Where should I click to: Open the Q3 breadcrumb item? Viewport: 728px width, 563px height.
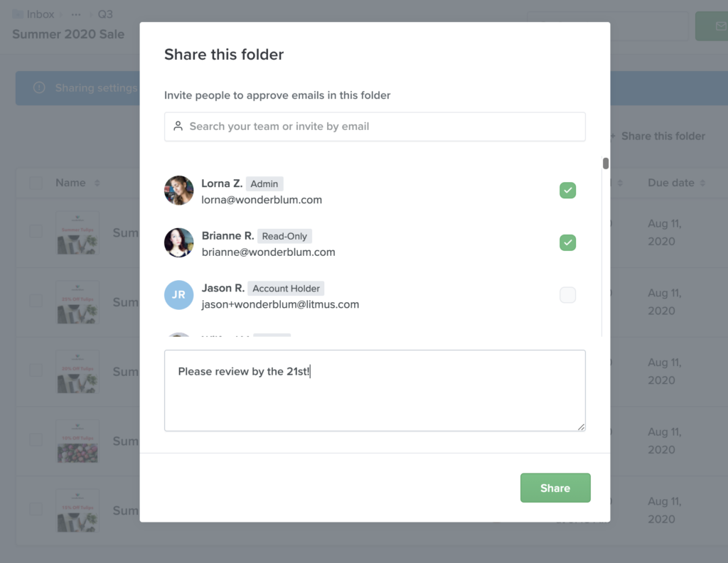pos(105,14)
